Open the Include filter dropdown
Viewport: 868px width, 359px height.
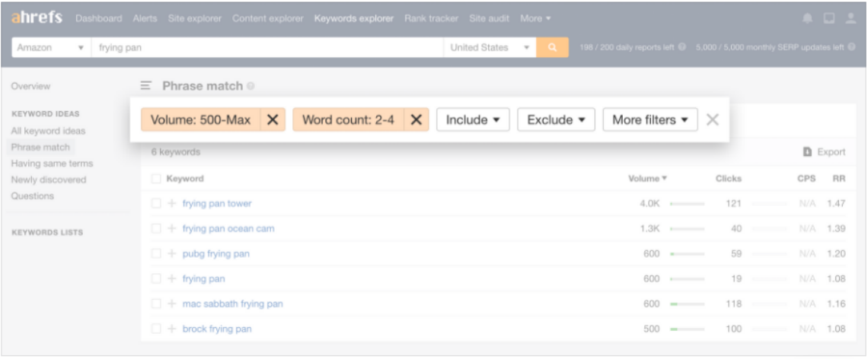pyautogui.click(x=473, y=119)
